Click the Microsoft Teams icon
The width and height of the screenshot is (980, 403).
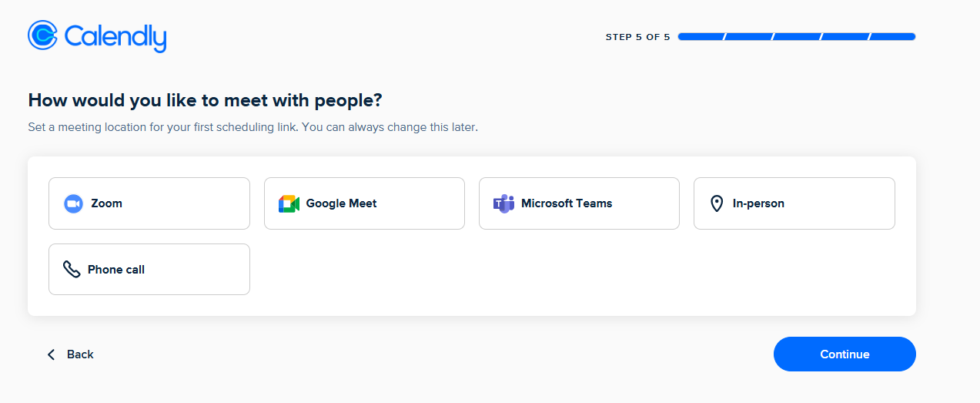coord(503,203)
